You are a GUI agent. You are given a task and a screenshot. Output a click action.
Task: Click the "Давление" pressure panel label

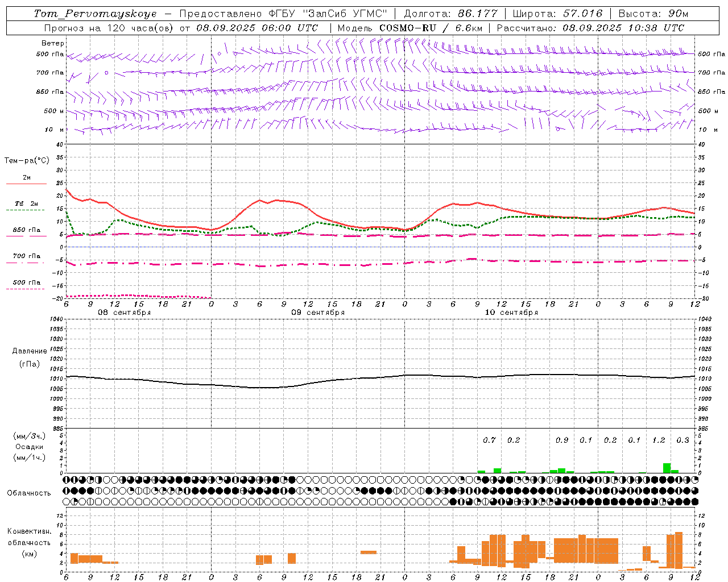click(30, 351)
